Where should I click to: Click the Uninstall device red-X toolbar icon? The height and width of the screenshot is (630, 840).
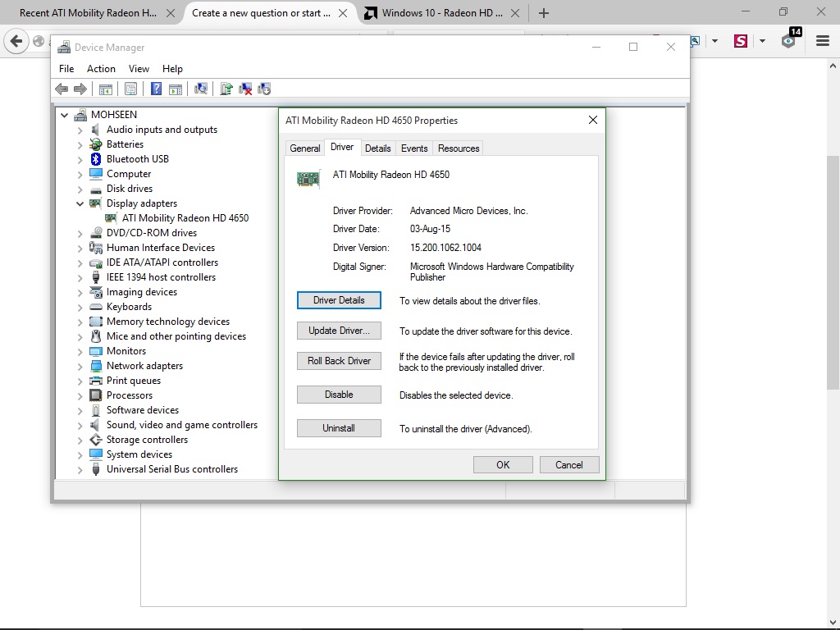[x=245, y=89]
